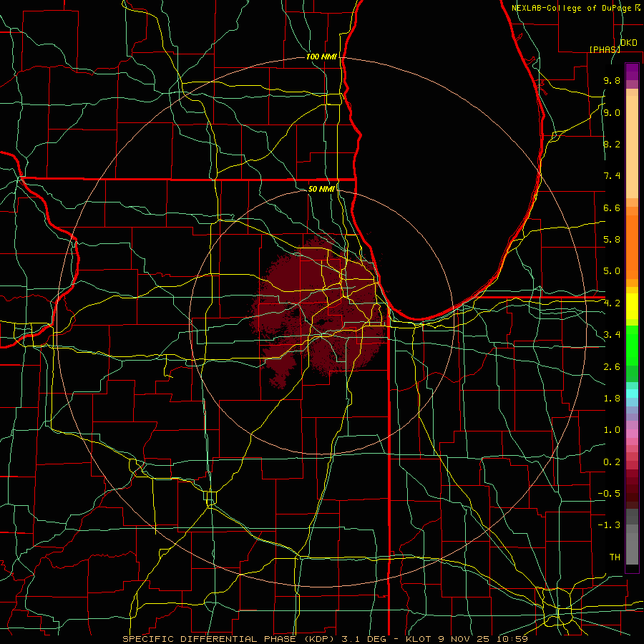Viewport: 644px width, 644px height.
Task: Click the cyan swatch on the color bar
Action: (x=632, y=394)
